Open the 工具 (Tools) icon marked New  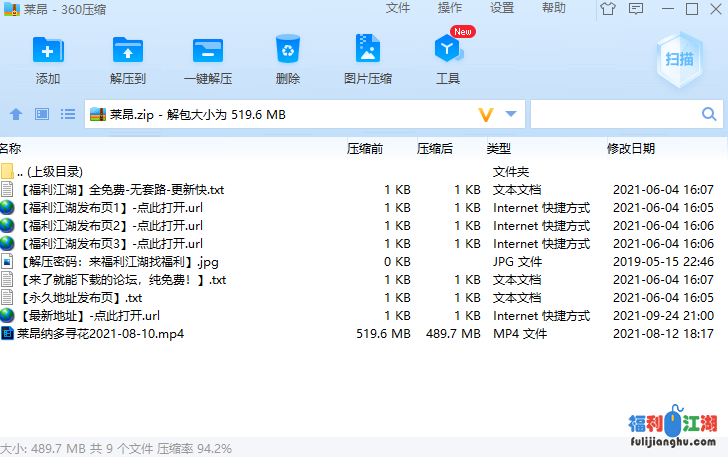click(448, 60)
